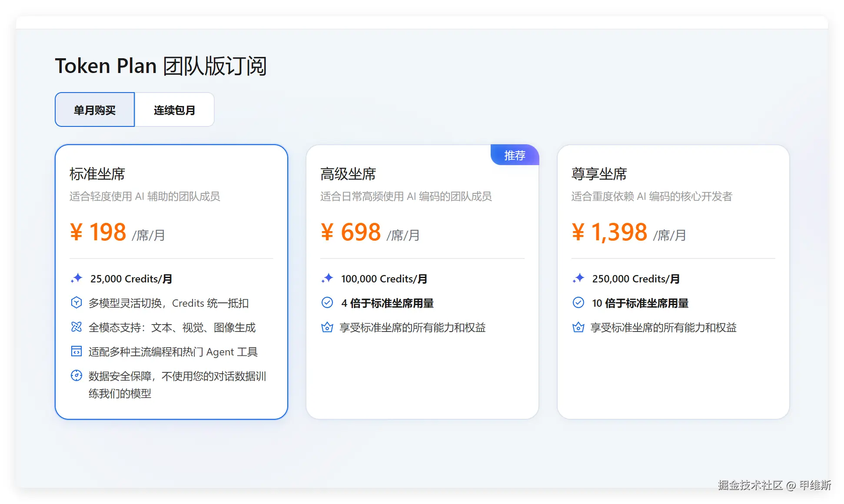Screen dimensions: 844x504
Task: Click the ¥ 1,398 price text
Action: [x=609, y=232]
